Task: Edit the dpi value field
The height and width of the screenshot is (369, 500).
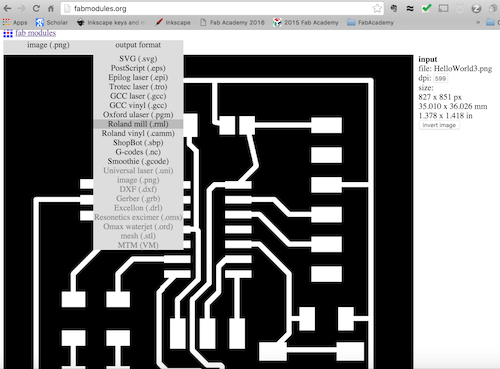Action: coord(440,79)
